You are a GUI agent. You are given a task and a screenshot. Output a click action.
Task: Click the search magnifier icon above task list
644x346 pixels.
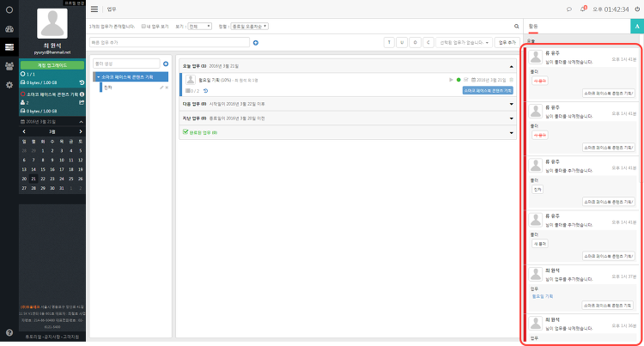point(516,27)
